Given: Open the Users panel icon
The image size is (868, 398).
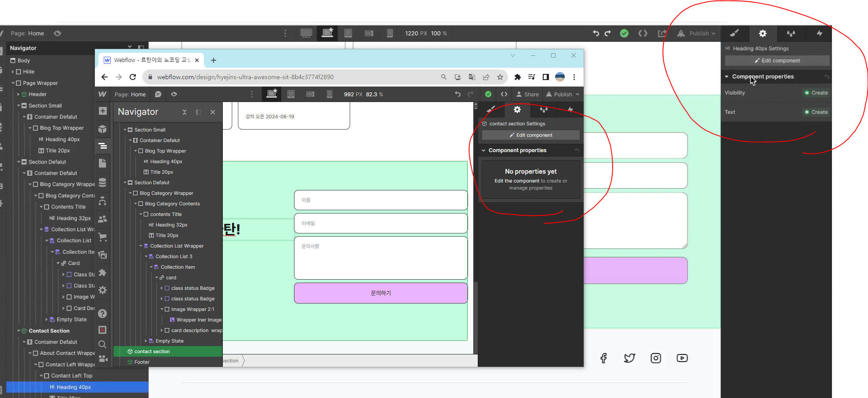Looking at the screenshot, I should 102,219.
